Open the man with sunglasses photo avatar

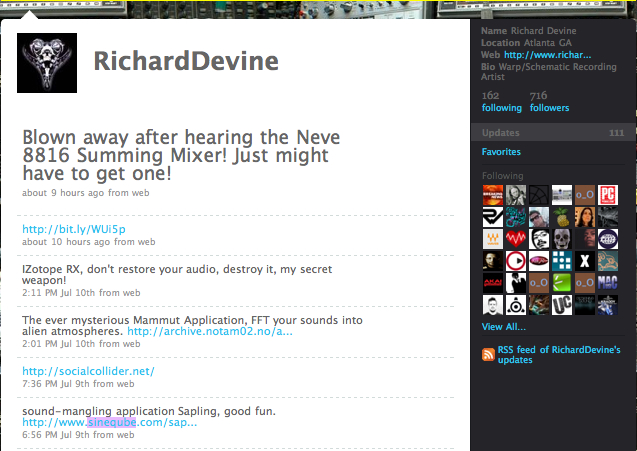(539, 217)
